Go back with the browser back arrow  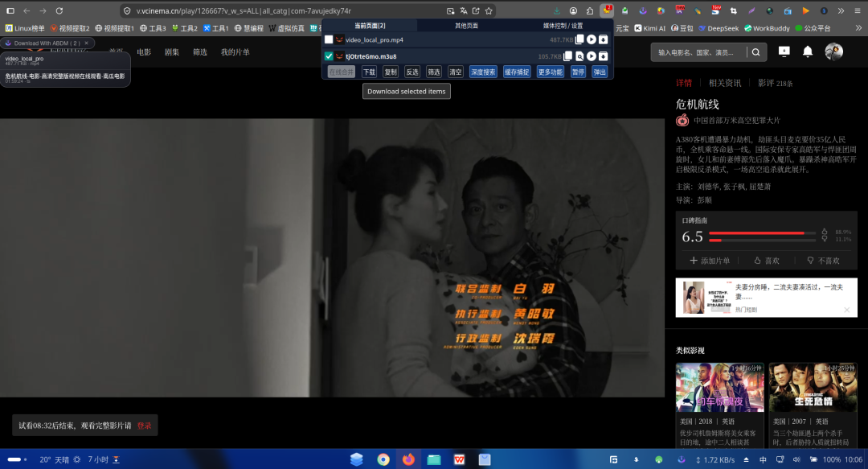click(x=27, y=10)
